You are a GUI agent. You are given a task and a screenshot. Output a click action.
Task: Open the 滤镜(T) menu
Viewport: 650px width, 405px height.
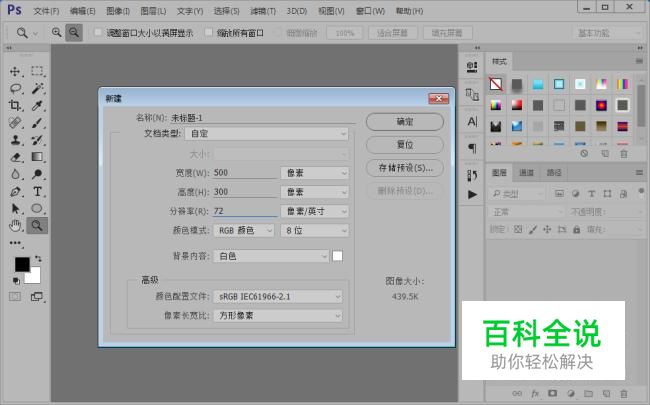[x=263, y=11]
